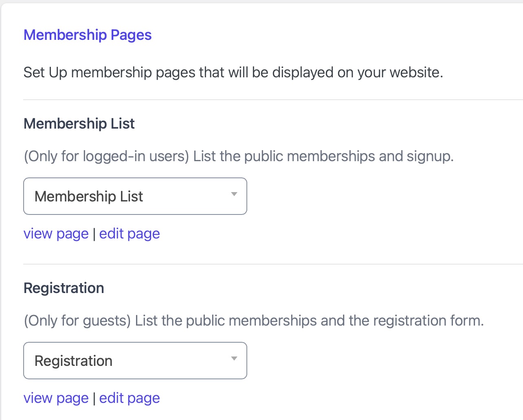The width and height of the screenshot is (523, 420).
Task: Click the Membership Pages heading
Action: (x=87, y=35)
